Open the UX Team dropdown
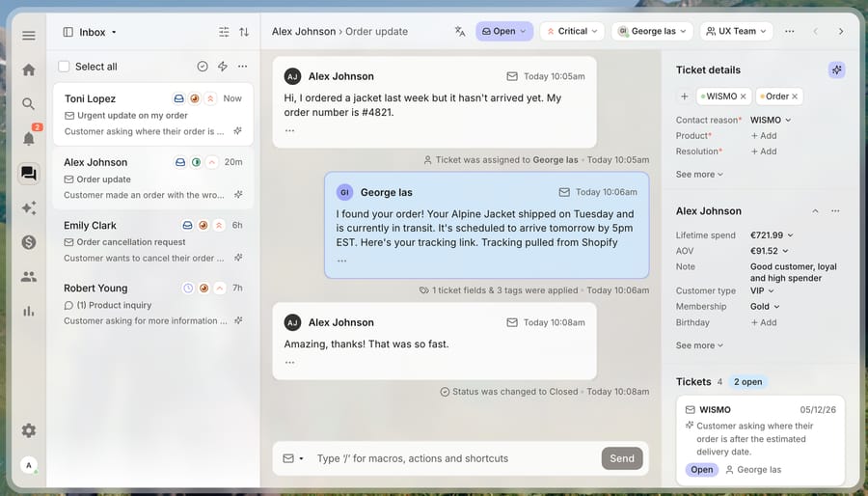 point(736,32)
